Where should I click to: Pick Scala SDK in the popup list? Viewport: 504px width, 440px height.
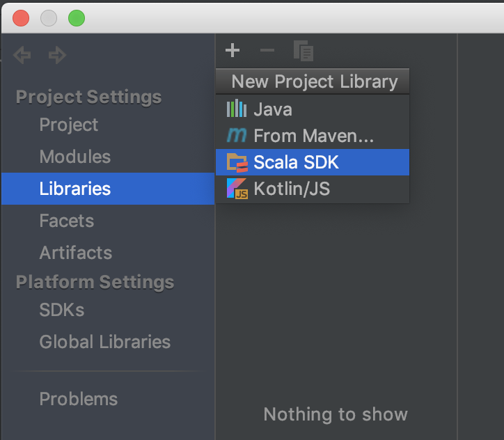pos(313,162)
